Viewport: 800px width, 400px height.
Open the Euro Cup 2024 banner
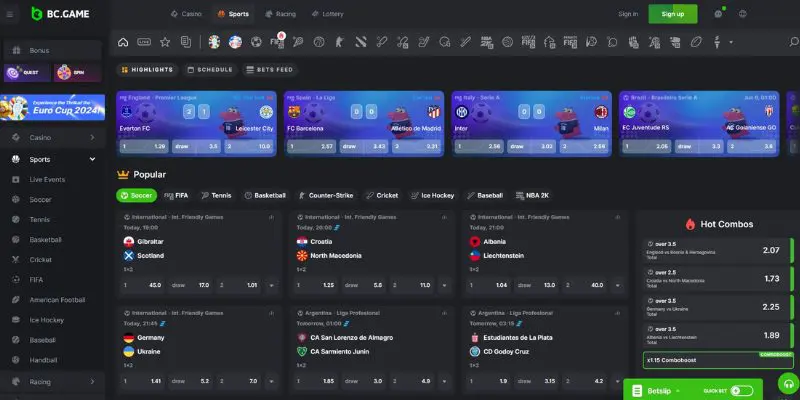(x=52, y=107)
